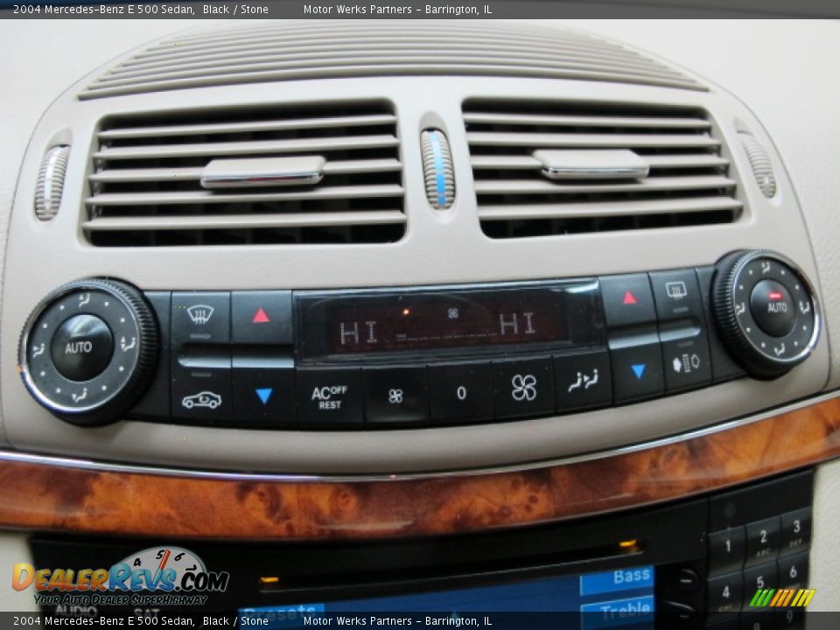The image size is (840, 630).
Task: Push keypad number 2
Action: pos(762,538)
